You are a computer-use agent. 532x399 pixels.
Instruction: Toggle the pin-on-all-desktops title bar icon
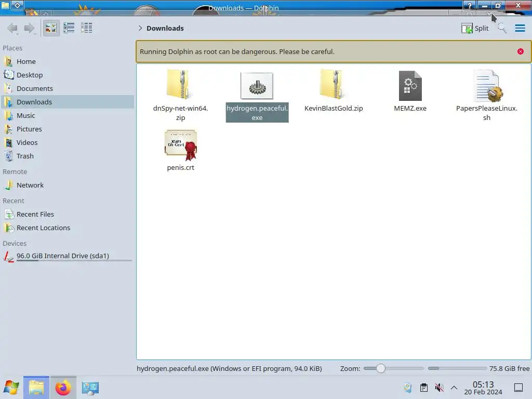18,5
